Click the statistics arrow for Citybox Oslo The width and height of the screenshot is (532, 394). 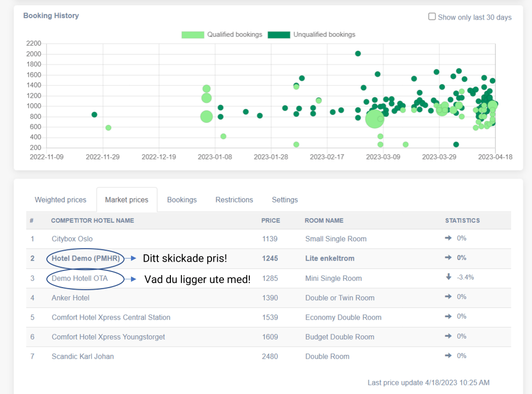click(449, 238)
